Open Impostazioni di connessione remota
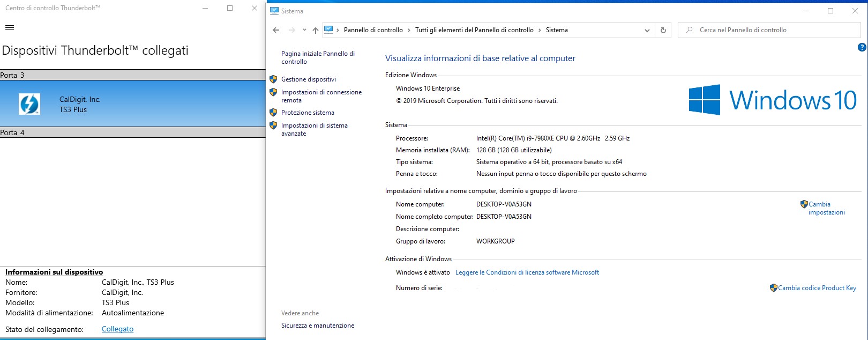 321,96
